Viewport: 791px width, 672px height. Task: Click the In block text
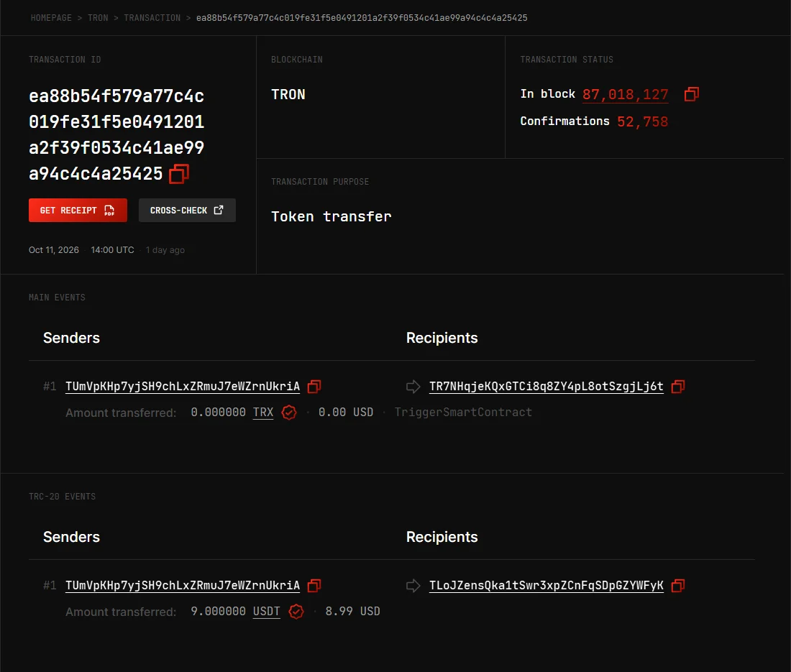pos(547,94)
